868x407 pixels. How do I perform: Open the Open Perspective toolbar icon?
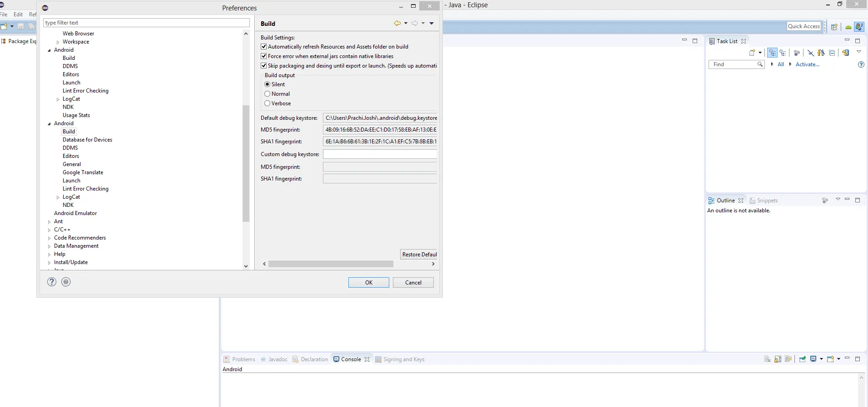coord(834,27)
